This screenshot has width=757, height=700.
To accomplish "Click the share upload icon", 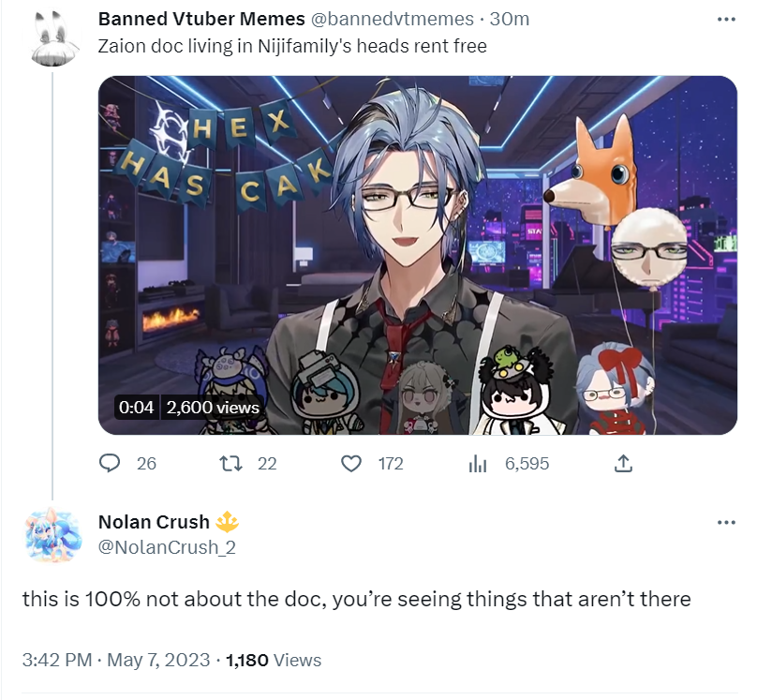I will [x=623, y=464].
